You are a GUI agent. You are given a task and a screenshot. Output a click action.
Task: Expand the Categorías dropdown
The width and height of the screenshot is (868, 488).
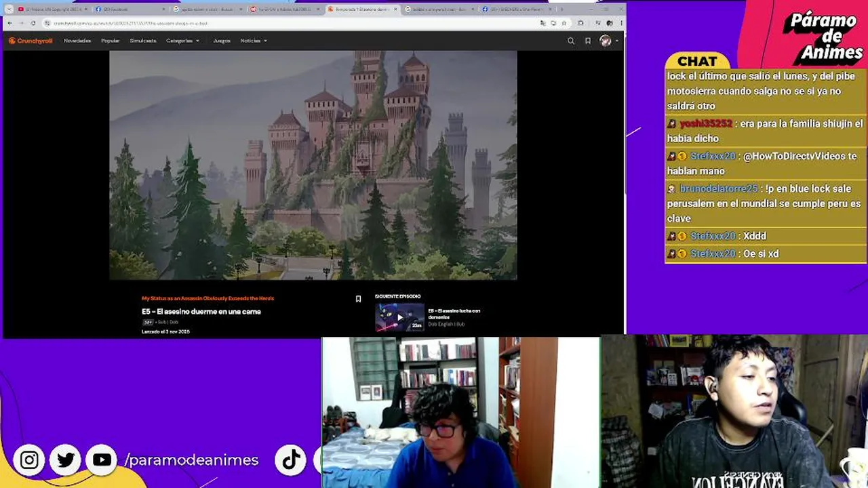[182, 41]
